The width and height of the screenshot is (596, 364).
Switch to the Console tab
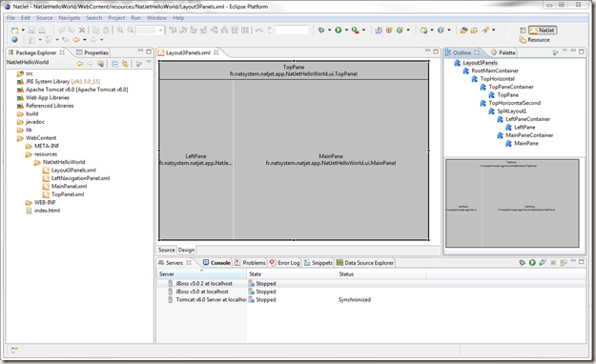click(x=216, y=263)
